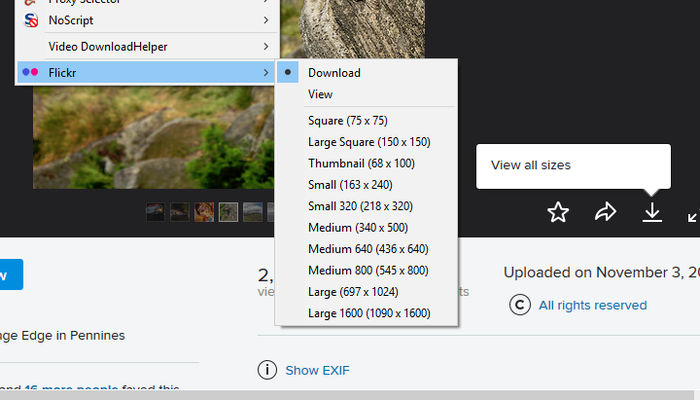Screen dimensions: 700x400
Task: Click the NoScript icon in the menu
Action: (x=31, y=20)
